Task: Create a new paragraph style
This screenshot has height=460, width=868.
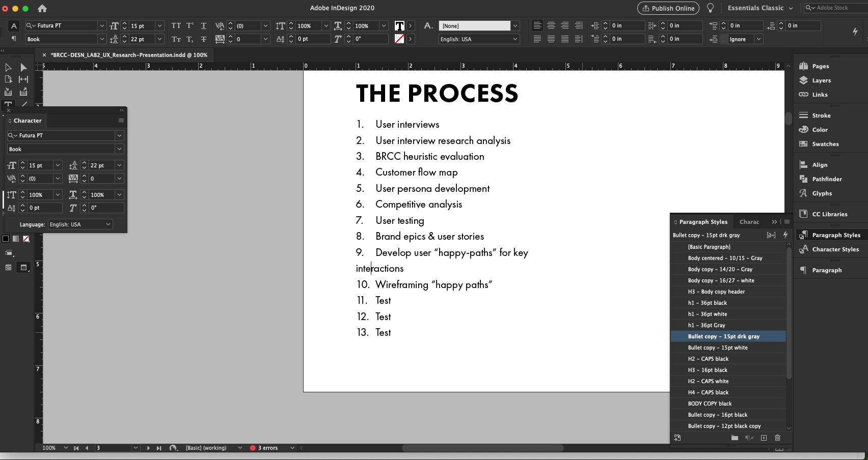Action: [x=764, y=438]
